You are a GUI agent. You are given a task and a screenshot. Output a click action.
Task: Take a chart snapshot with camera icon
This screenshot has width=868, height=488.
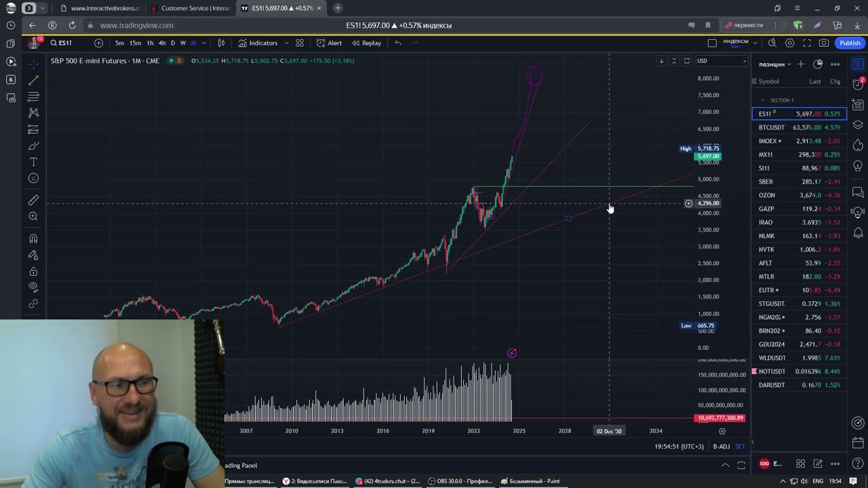tap(824, 43)
